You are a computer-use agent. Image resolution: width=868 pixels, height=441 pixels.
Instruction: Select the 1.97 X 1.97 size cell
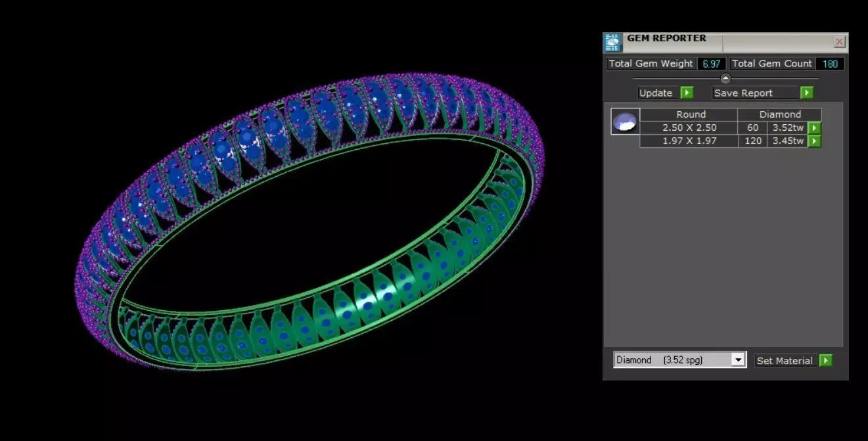coord(689,141)
